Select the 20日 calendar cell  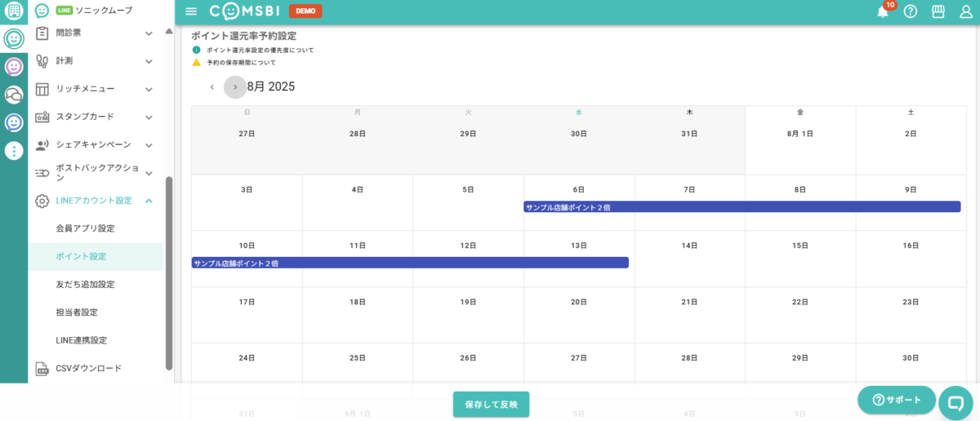tap(579, 315)
